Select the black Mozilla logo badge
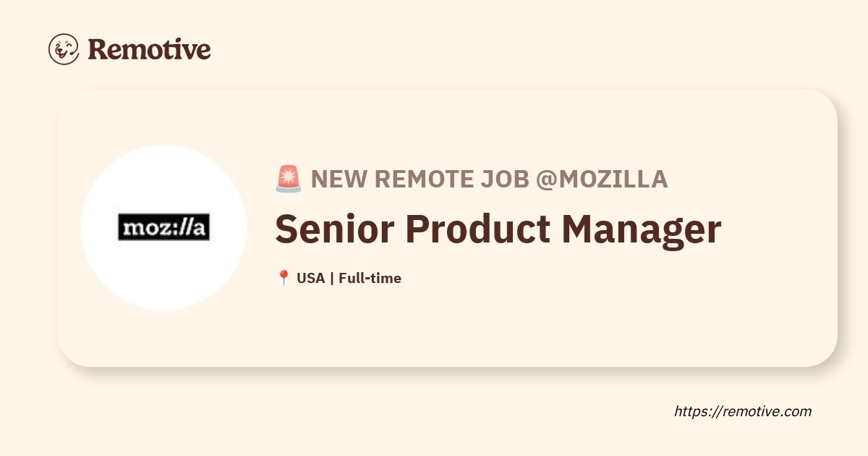The width and height of the screenshot is (868, 456). click(x=163, y=228)
